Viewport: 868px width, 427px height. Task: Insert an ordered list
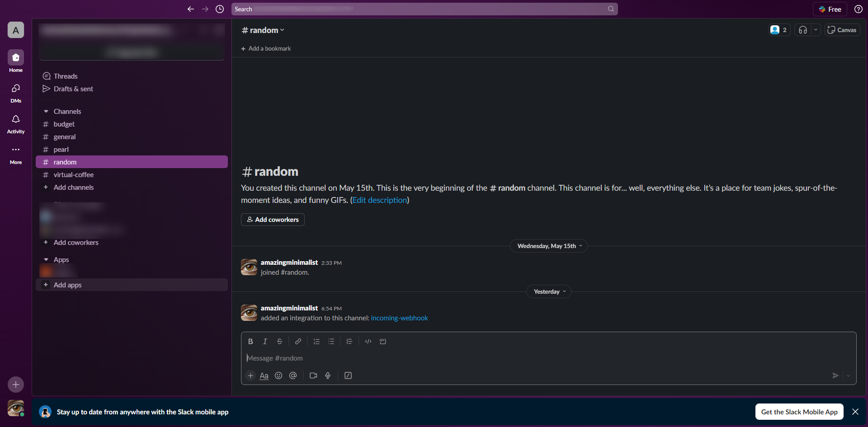click(x=316, y=342)
